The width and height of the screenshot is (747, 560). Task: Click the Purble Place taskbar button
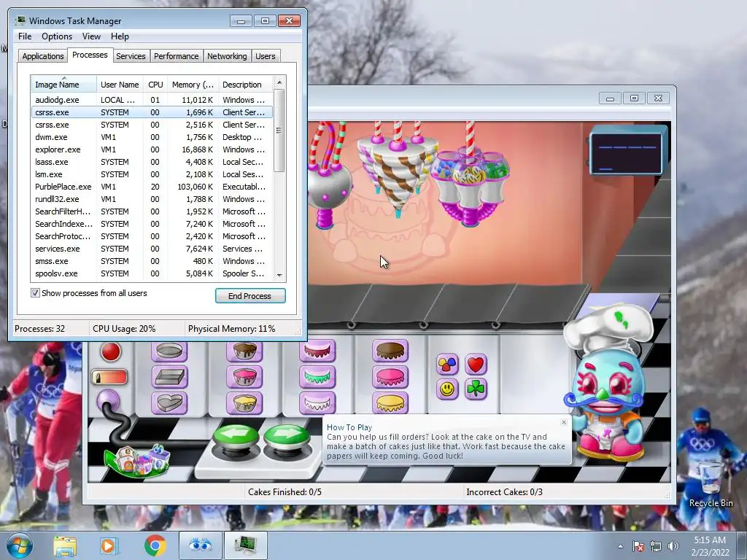tap(200, 545)
